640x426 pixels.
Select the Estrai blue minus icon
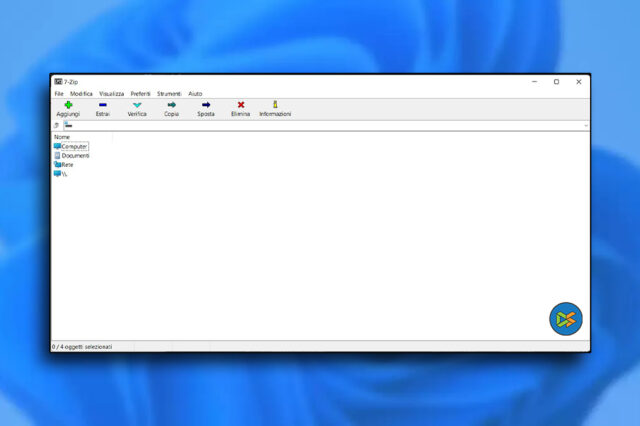[x=102, y=105]
